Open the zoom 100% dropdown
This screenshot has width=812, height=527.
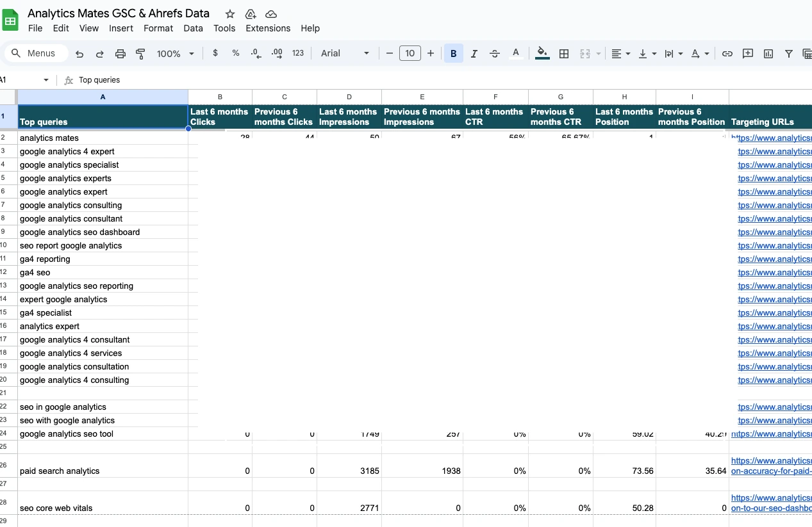coord(175,54)
